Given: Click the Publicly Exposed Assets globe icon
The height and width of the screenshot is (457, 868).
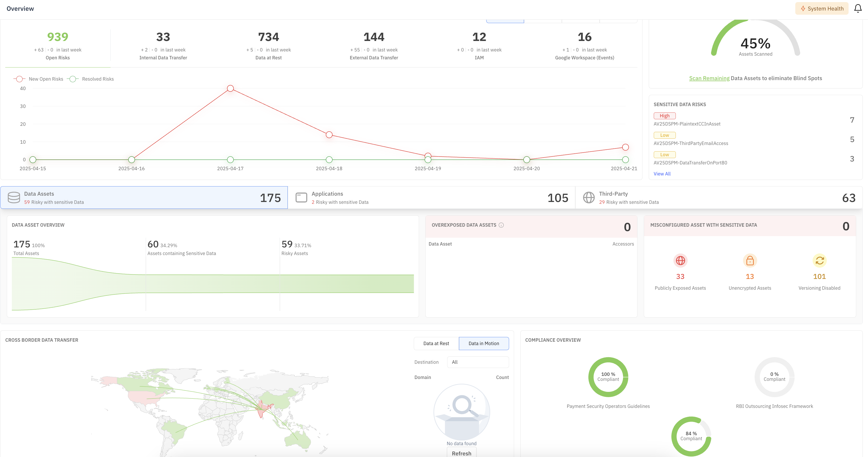Looking at the screenshot, I should coord(680,261).
